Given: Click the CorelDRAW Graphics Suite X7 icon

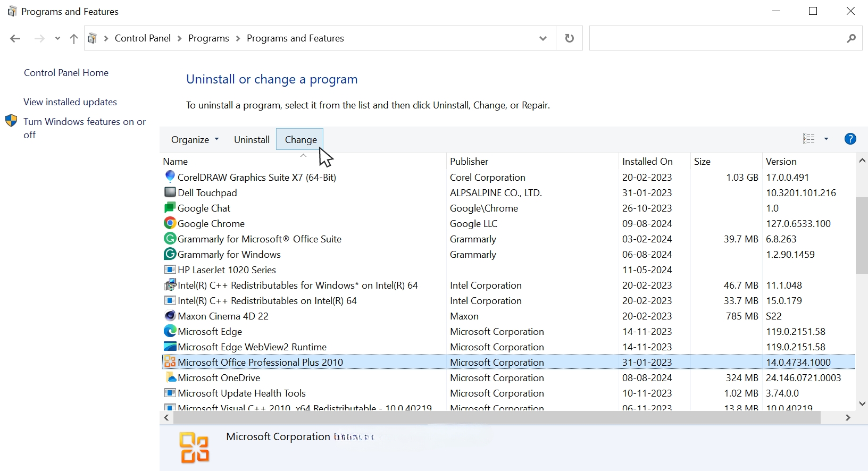Looking at the screenshot, I should pos(170,176).
